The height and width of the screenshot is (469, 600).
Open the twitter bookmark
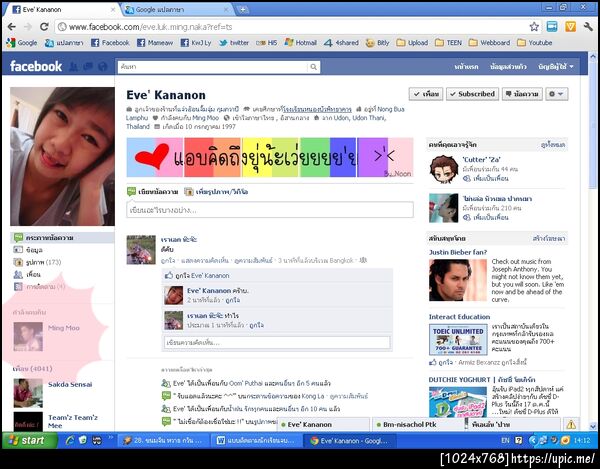click(x=234, y=43)
